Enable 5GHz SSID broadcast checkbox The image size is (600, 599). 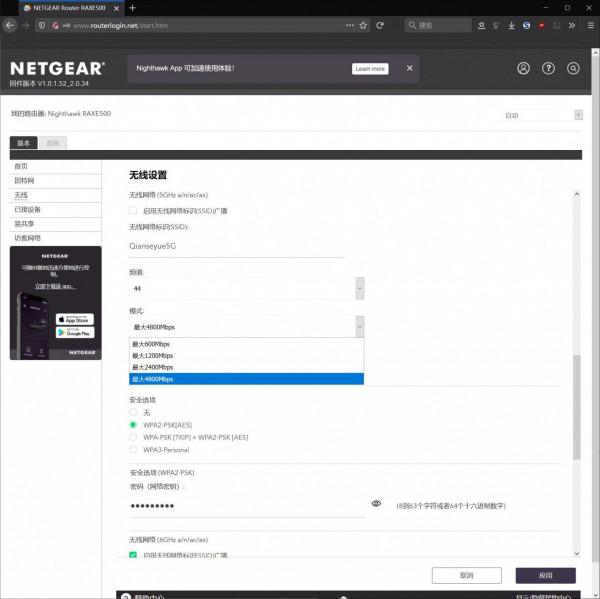pos(134,211)
